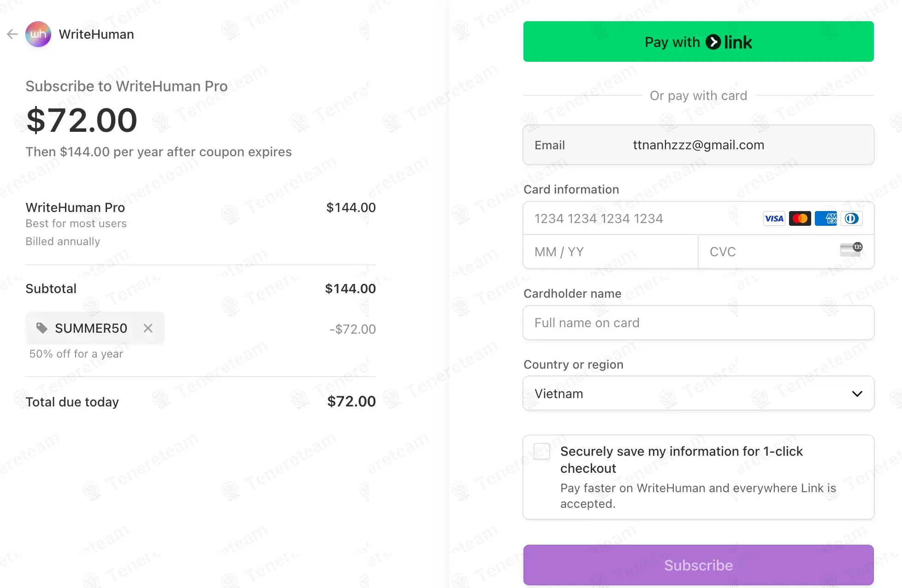Click the Link arrow icon on pay button

click(714, 41)
